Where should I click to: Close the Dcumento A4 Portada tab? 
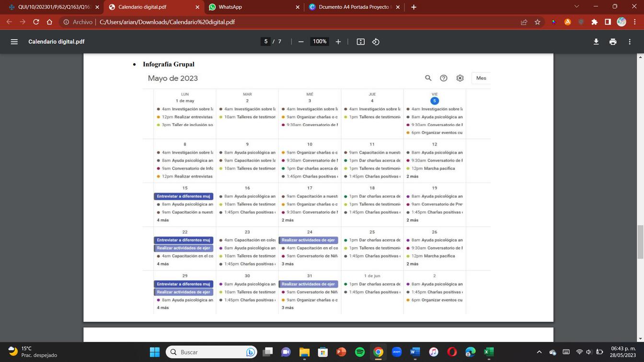(x=398, y=7)
